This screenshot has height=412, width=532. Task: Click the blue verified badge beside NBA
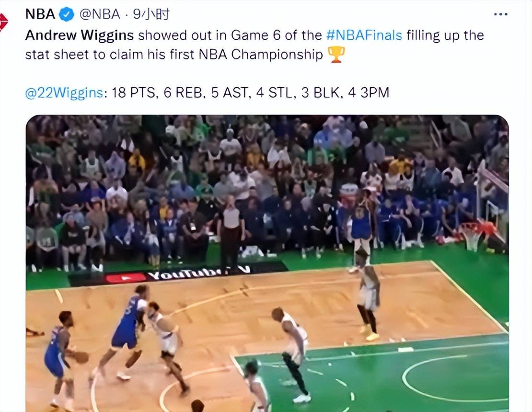[67, 14]
